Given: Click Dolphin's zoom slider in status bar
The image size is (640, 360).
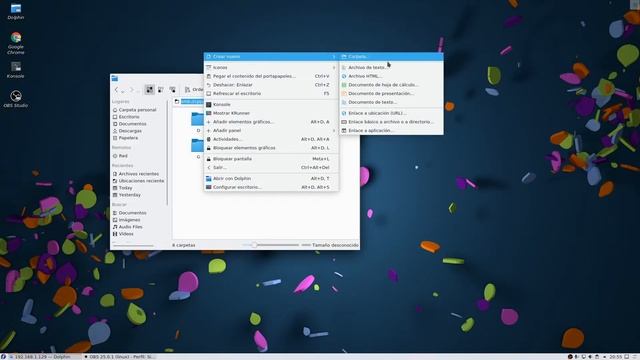Looking at the screenshot, I should point(271,245).
